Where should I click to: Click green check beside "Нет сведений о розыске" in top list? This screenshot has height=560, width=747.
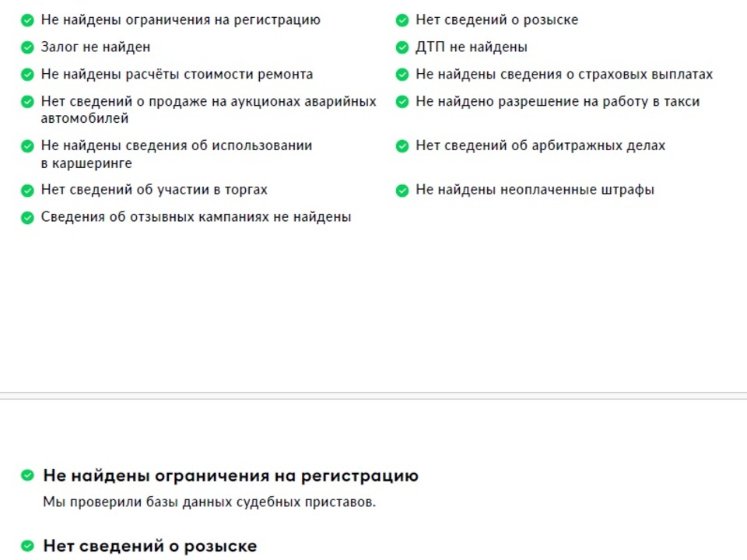[x=402, y=20]
